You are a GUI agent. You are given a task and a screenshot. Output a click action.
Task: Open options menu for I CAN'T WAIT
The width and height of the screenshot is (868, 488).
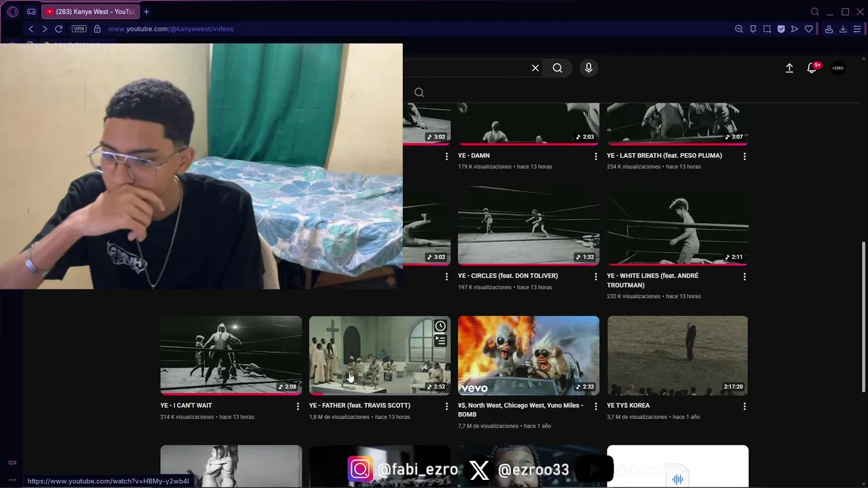click(298, 406)
